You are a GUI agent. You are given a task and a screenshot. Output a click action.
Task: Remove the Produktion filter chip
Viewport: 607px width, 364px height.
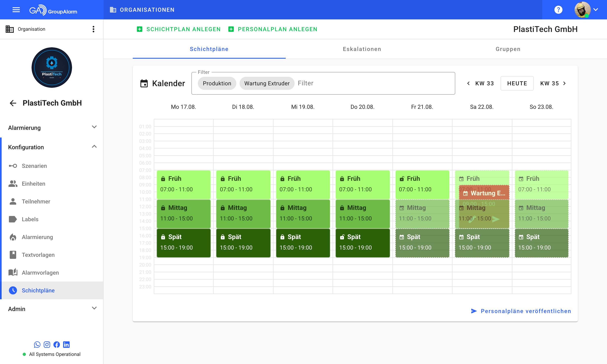pyautogui.click(x=217, y=83)
